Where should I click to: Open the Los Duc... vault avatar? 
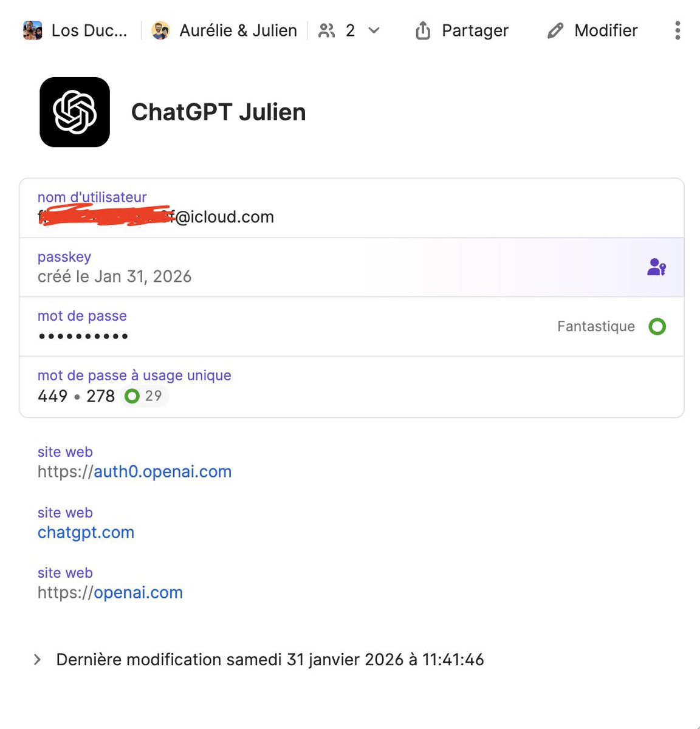[x=32, y=30]
